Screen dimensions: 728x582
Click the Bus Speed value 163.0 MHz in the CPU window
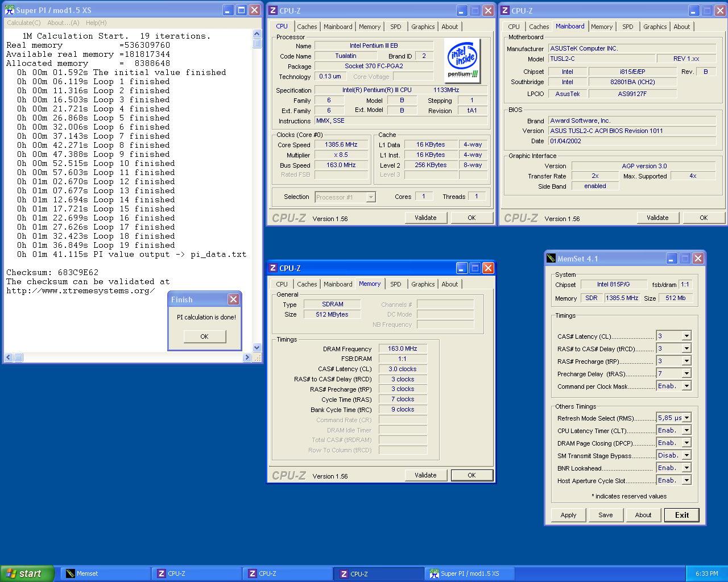pos(341,165)
